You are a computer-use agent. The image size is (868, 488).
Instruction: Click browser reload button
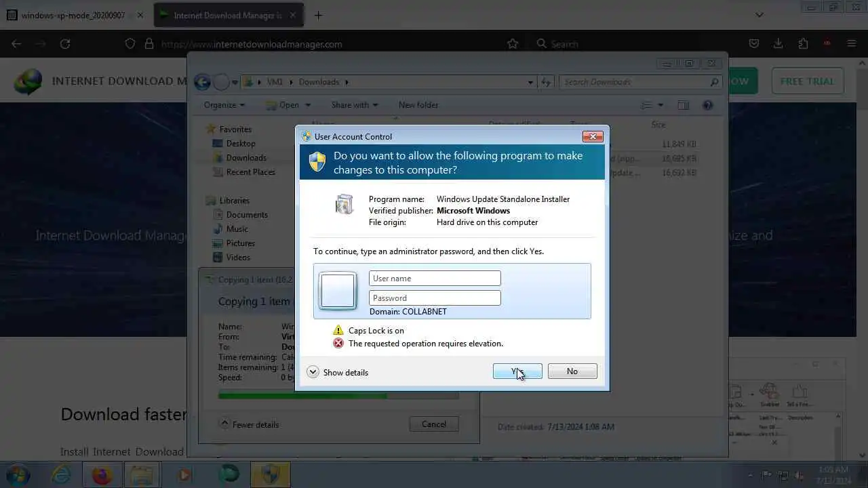[65, 43]
